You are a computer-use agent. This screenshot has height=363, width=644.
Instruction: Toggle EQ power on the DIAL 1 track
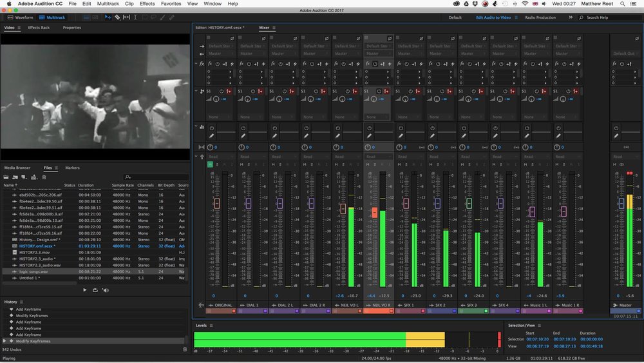coord(243,128)
